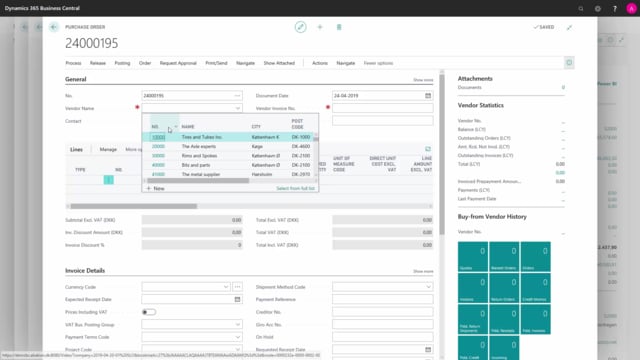640x360 pixels.
Task: Open the Print/Send menu
Action: [x=216, y=63]
